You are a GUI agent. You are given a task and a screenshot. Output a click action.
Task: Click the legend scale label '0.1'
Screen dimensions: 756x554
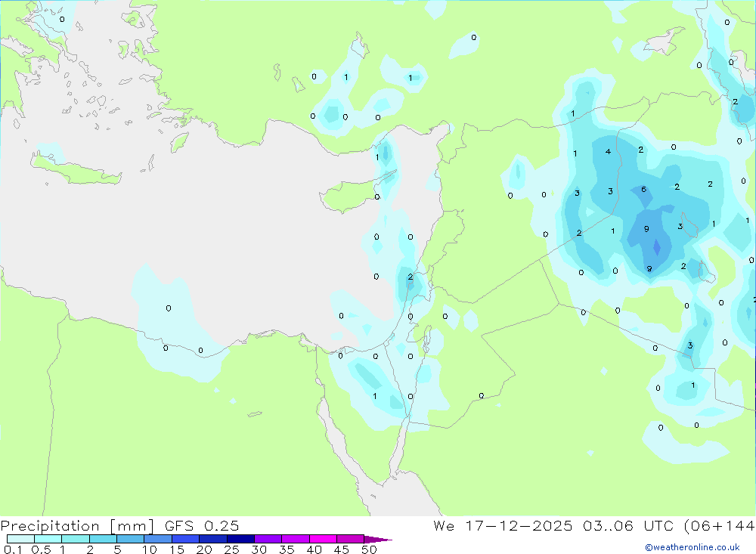pyautogui.click(x=13, y=549)
